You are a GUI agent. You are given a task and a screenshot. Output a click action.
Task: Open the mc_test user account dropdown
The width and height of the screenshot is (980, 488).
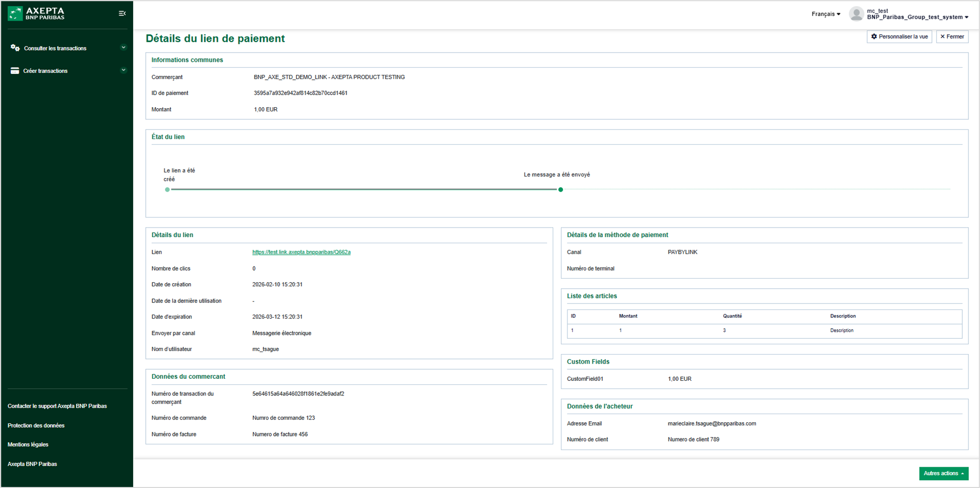point(917,14)
